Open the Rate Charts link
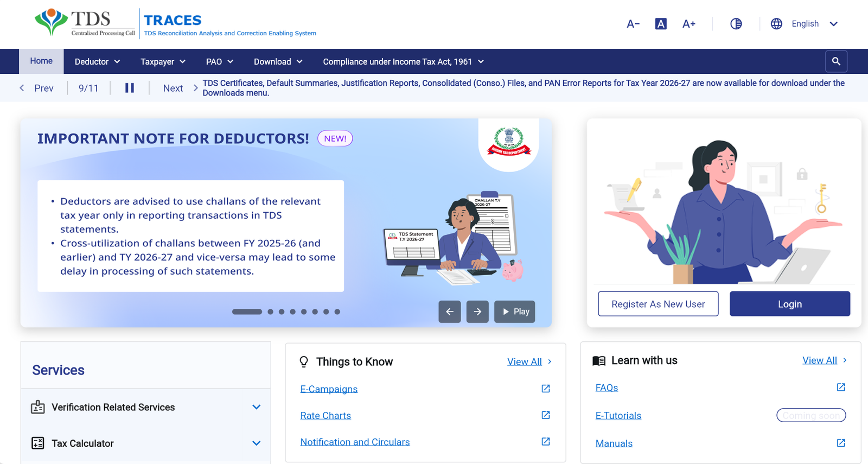 pyautogui.click(x=325, y=416)
